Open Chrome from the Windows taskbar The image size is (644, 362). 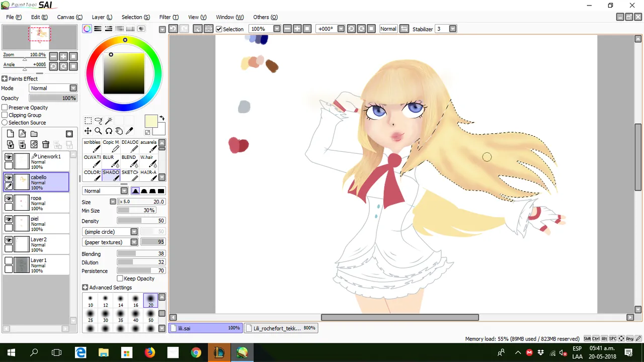[196, 352]
